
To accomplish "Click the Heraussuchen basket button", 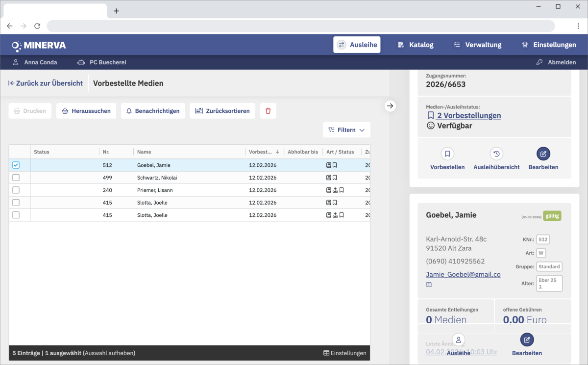I will tap(86, 111).
